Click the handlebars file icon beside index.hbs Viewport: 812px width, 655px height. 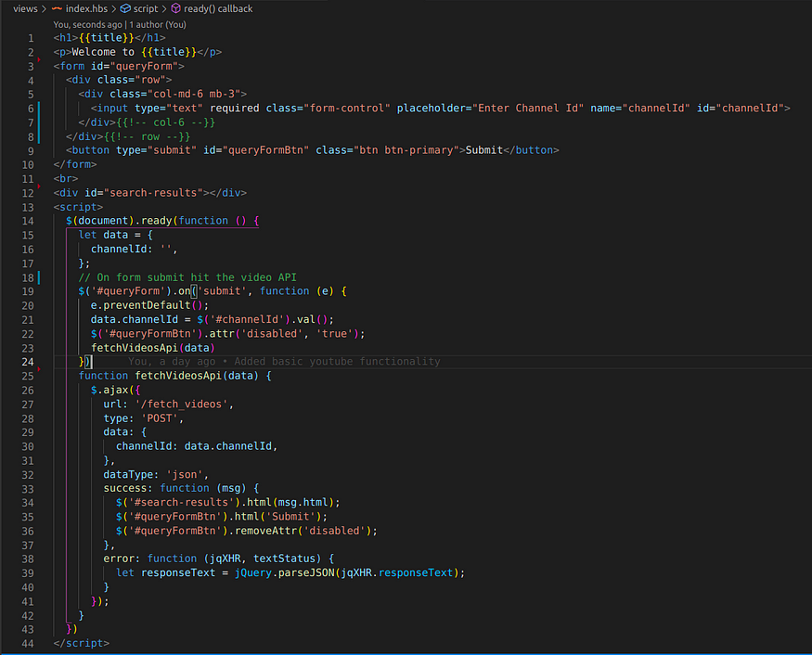click(57, 8)
